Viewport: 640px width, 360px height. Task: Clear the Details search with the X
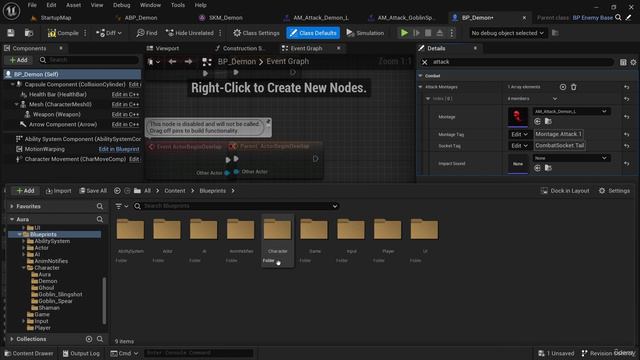[424, 62]
